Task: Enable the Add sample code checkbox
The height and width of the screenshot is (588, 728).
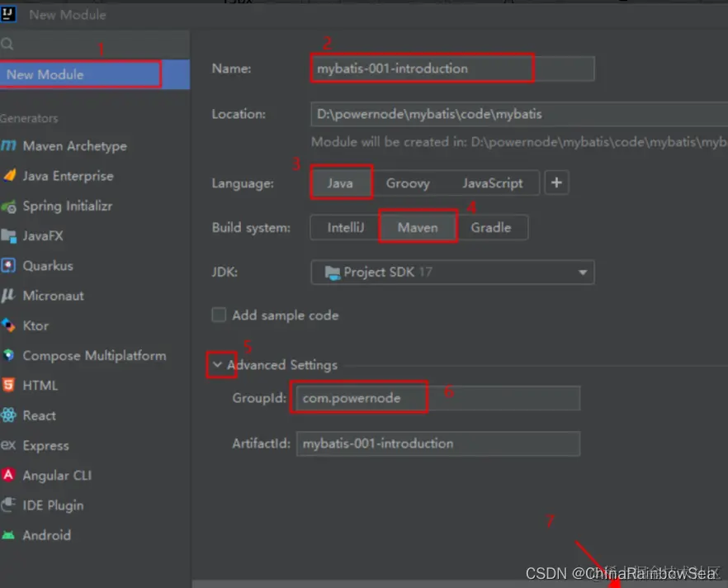Action: [x=219, y=315]
